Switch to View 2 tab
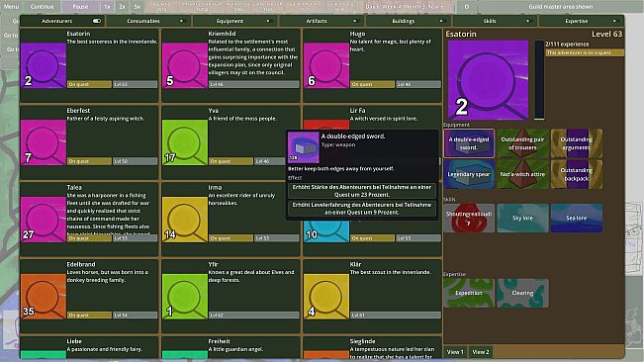 tap(481, 352)
